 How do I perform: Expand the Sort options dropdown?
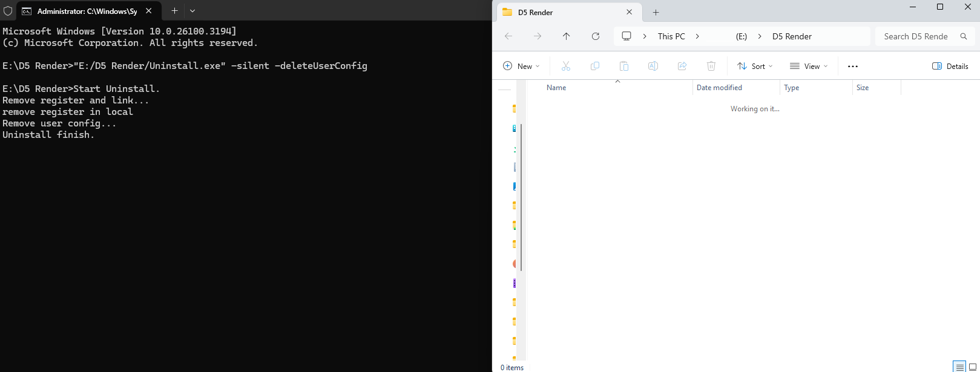click(x=755, y=66)
